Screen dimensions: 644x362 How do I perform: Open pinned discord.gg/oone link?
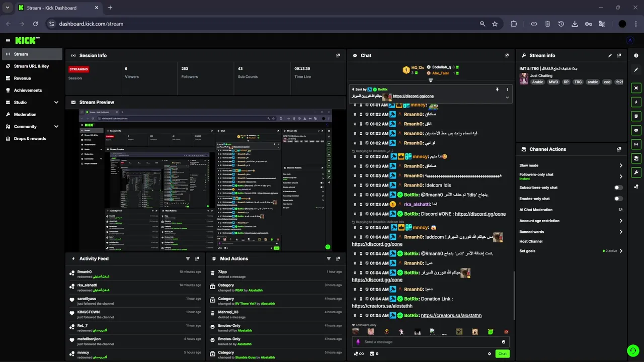click(413, 96)
